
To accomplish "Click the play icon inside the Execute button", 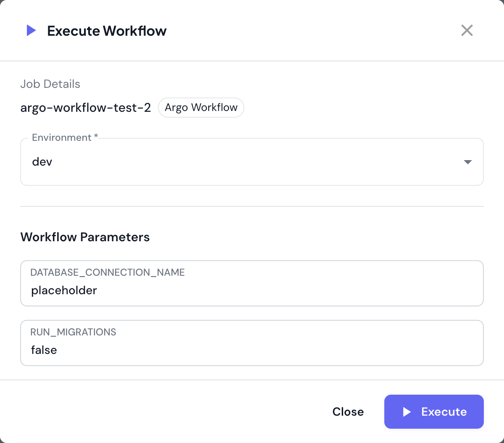I will pos(407,412).
